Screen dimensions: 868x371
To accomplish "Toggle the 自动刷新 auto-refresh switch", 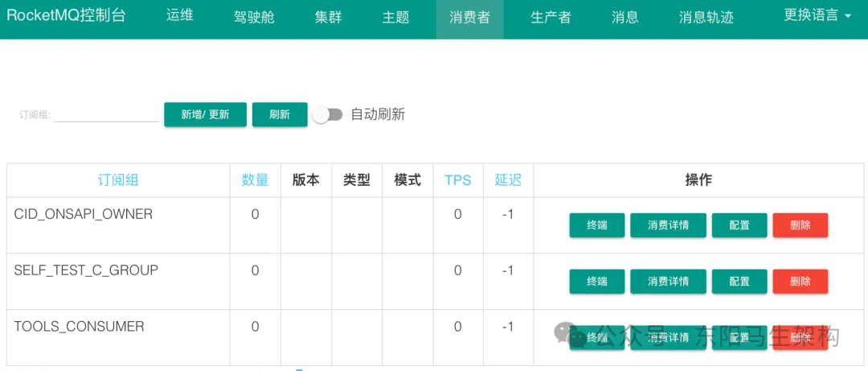I will point(328,115).
